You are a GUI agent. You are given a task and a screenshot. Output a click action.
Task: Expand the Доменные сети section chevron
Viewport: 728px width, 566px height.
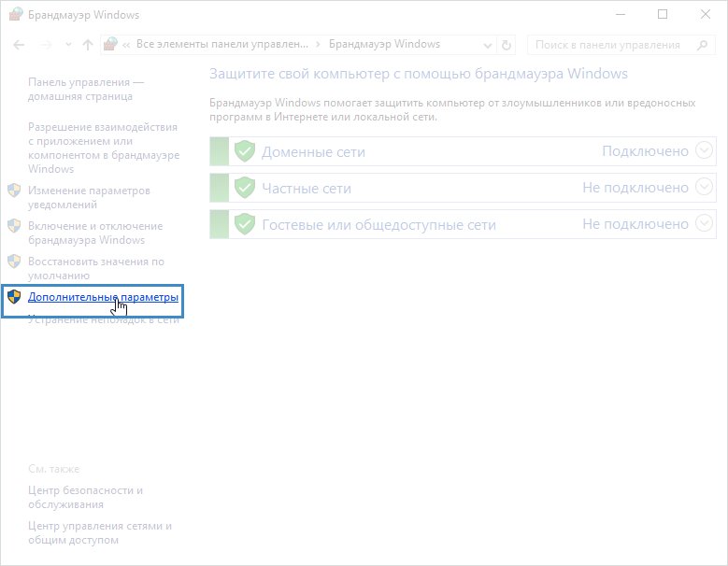(x=705, y=150)
